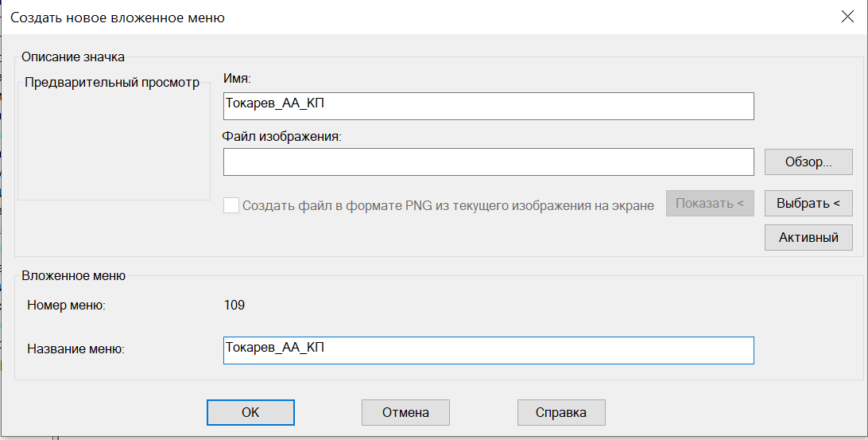Click the Показать < button
868x440 pixels.
pyautogui.click(x=710, y=204)
